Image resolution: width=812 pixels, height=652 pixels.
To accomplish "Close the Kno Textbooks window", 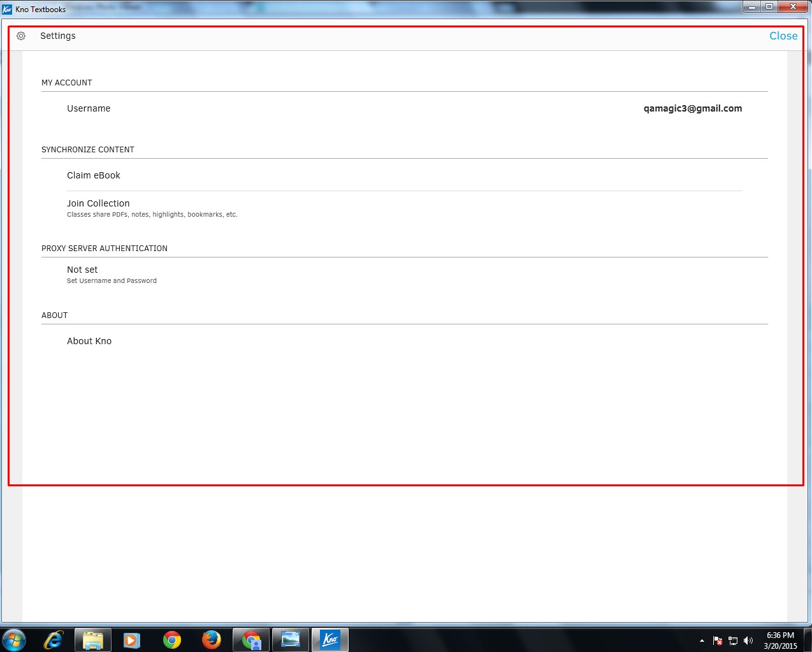I will (x=794, y=7).
